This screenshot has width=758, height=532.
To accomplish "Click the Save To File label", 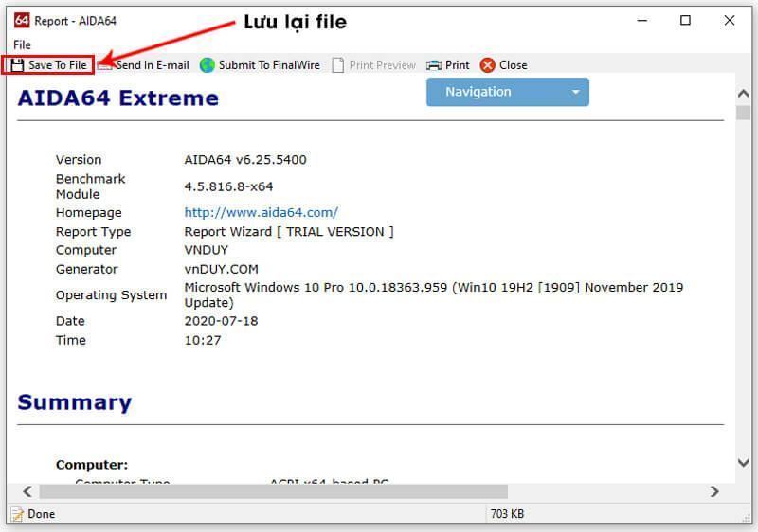I will (58, 65).
